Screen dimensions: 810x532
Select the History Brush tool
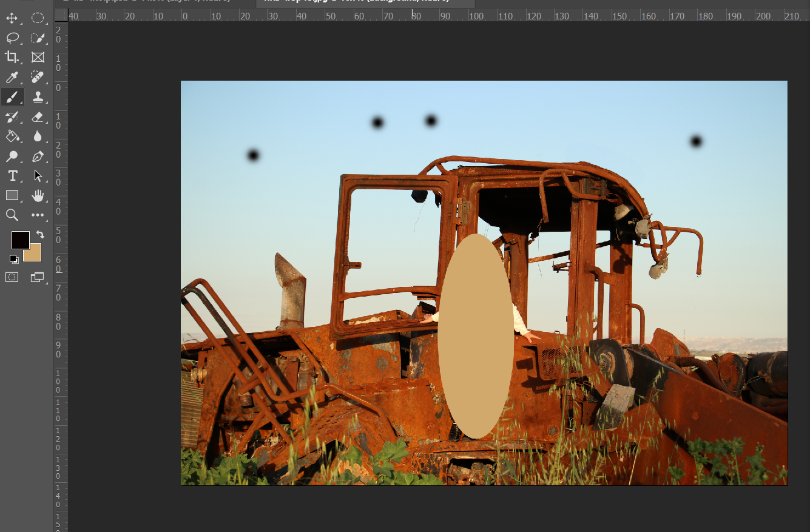click(12, 116)
